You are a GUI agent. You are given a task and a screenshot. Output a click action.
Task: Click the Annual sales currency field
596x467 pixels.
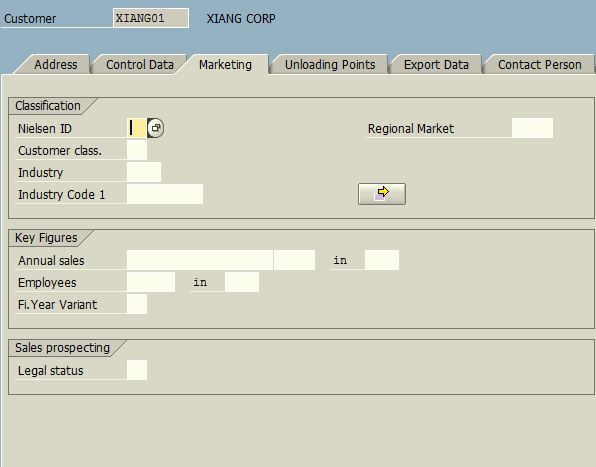click(294, 260)
